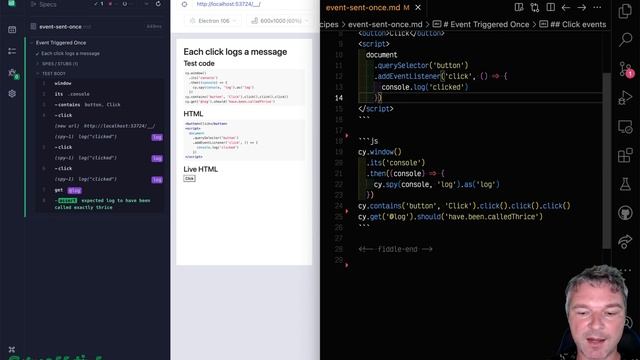Image resolution: width=640 pixels, height=360 pixels.
Task: Click the HTML heading in preview
Action: (193, 113)
